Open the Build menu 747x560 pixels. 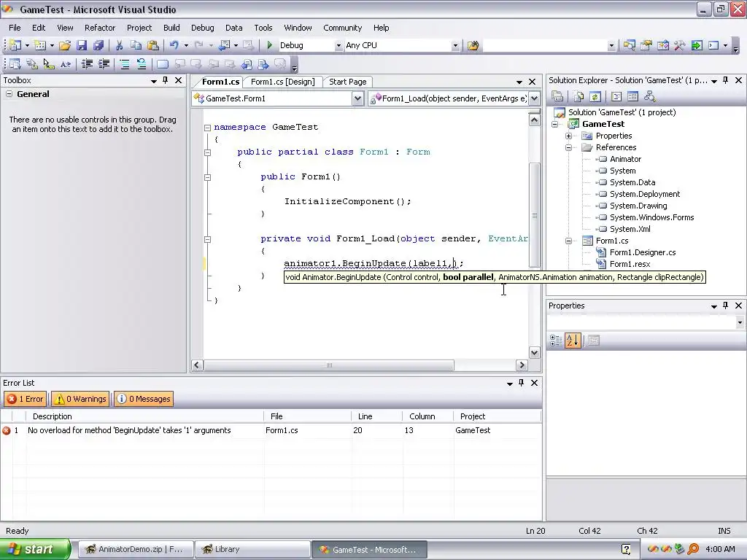[x=171, y=28]
